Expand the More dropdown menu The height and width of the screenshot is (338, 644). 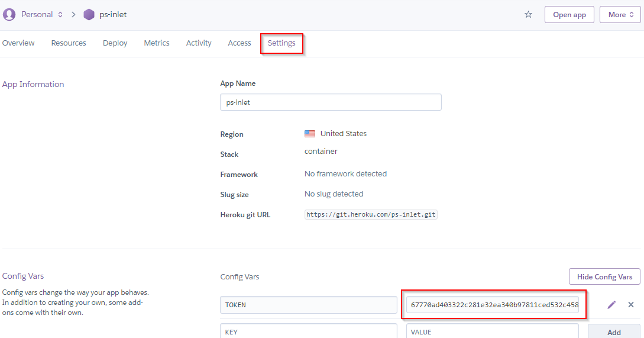(620, 14)
